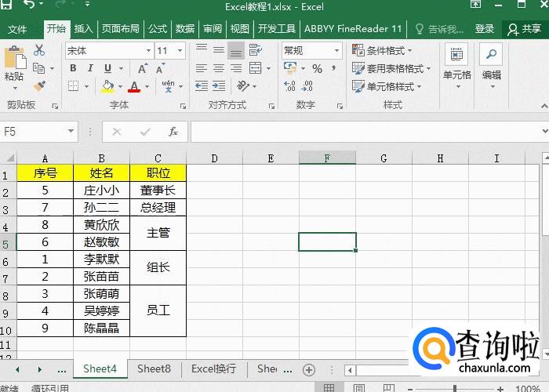This screenshot has width=549, height=392.
Task: Add a new sheet with plus button
Action: [309, 370]
